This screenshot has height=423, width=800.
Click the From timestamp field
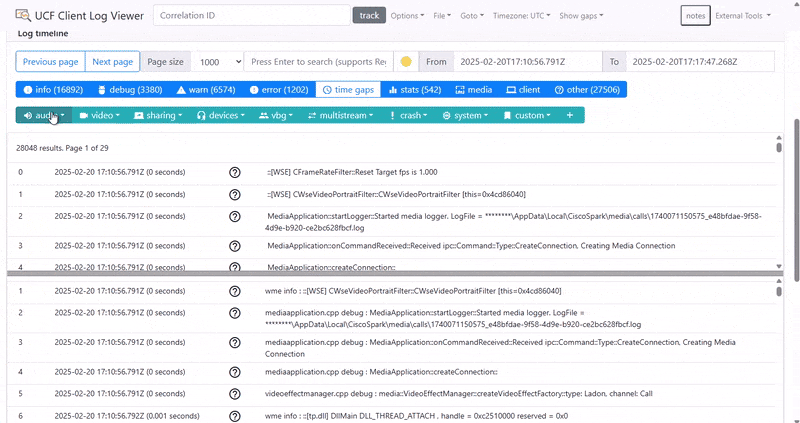[528, 62]
